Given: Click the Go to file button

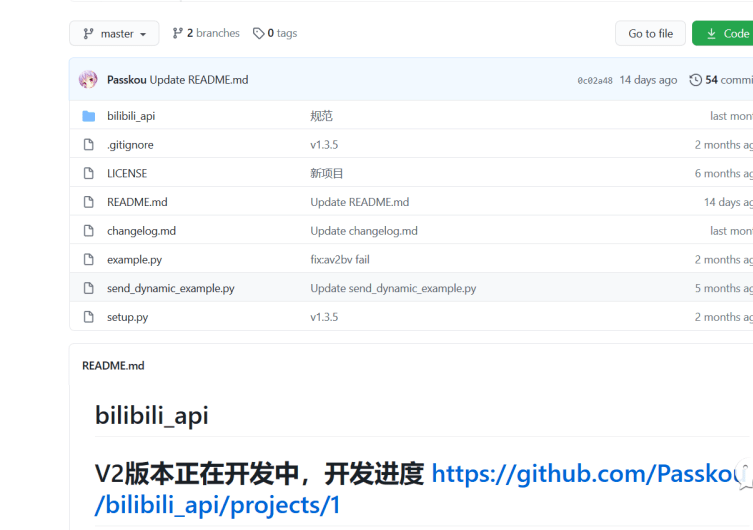Looking at the screenshot, I should pyautogui.click(x=650, y=34).
